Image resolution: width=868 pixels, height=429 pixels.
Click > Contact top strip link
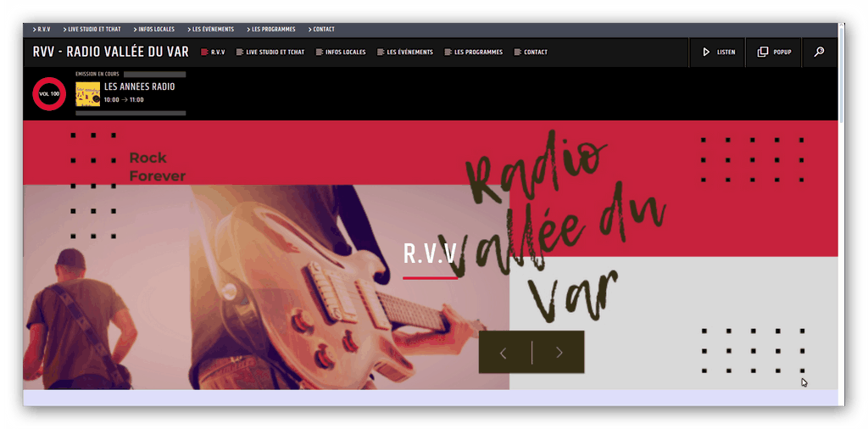(321, 30)
